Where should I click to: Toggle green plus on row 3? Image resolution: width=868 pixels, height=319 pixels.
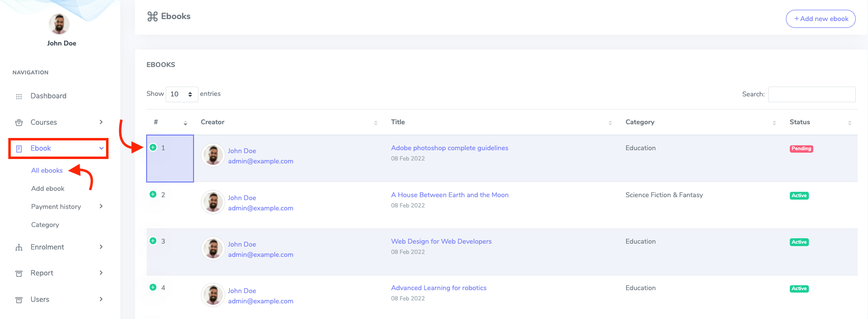(x=153, y=241)
